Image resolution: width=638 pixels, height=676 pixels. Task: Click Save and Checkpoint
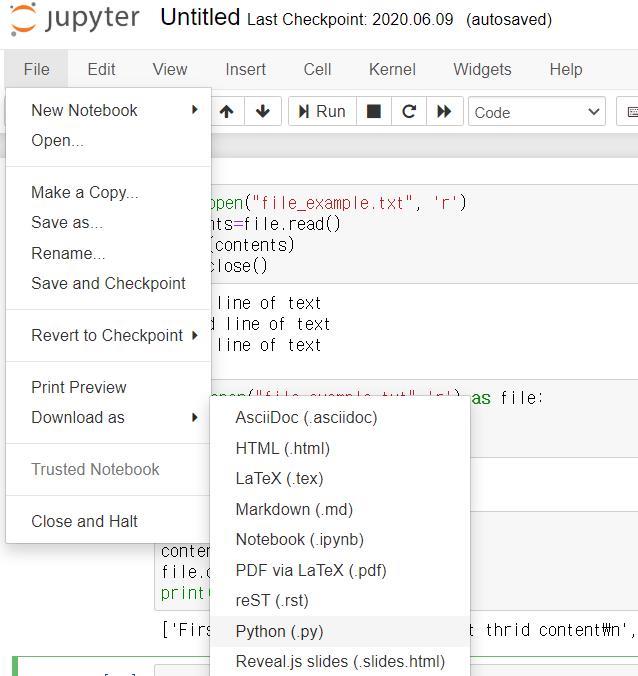(108, 283)
